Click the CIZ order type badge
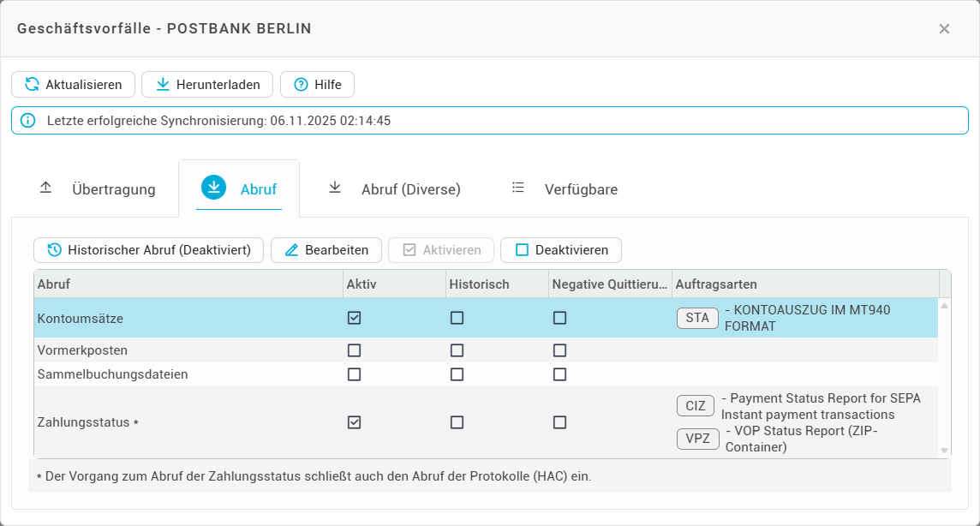This screenshot has height=526, width=980. click(695, 406)
